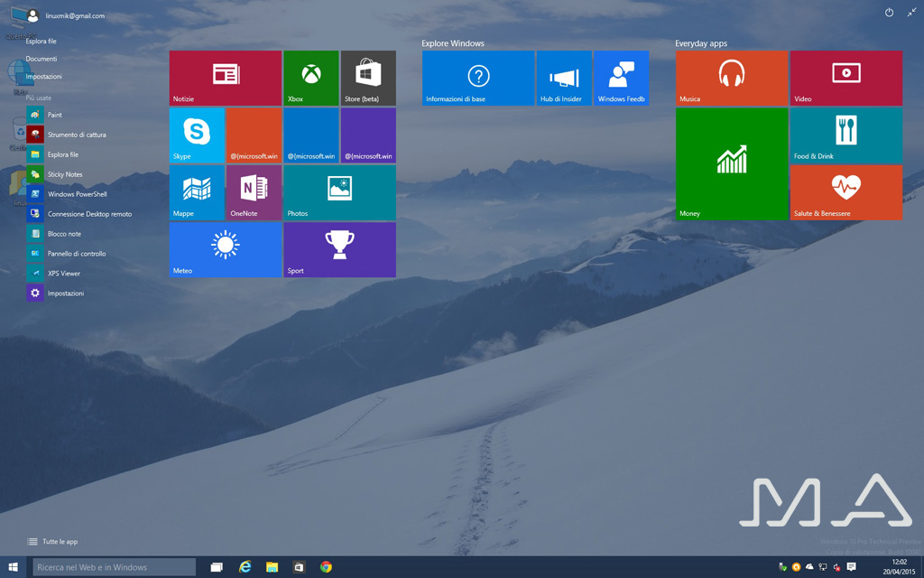Open the Store icon on the taskbar
This screenshot has height=578, width=924.
pyautogui.click(x=299, y=567)
